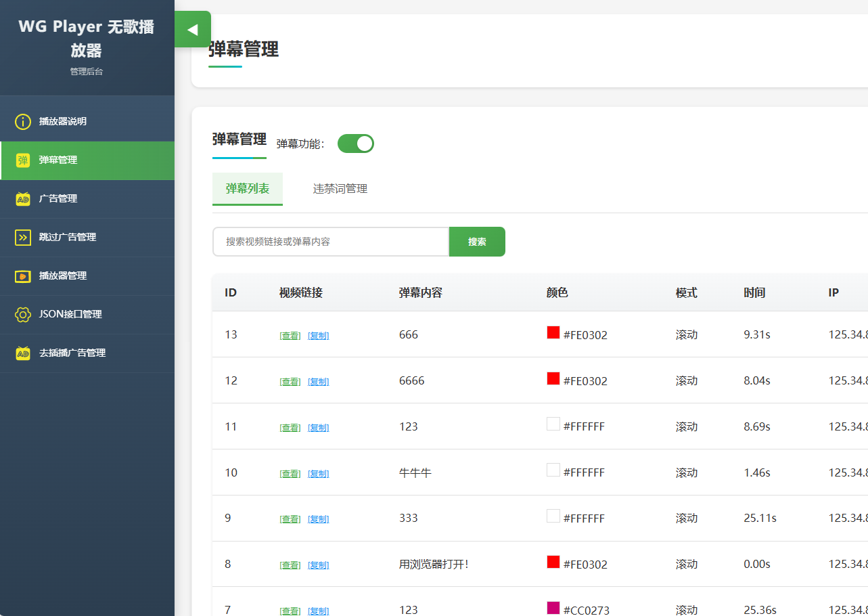The image size is (868, 616).
Task: Click the info icon beside 播放器说明
Action: click(x=23, y=122)
